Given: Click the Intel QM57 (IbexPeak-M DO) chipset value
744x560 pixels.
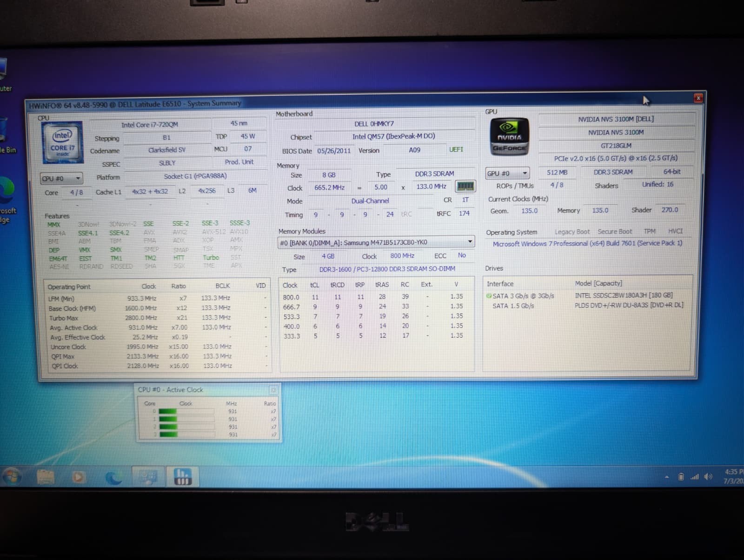Looking at the screenshot, I should click(394, 136).
